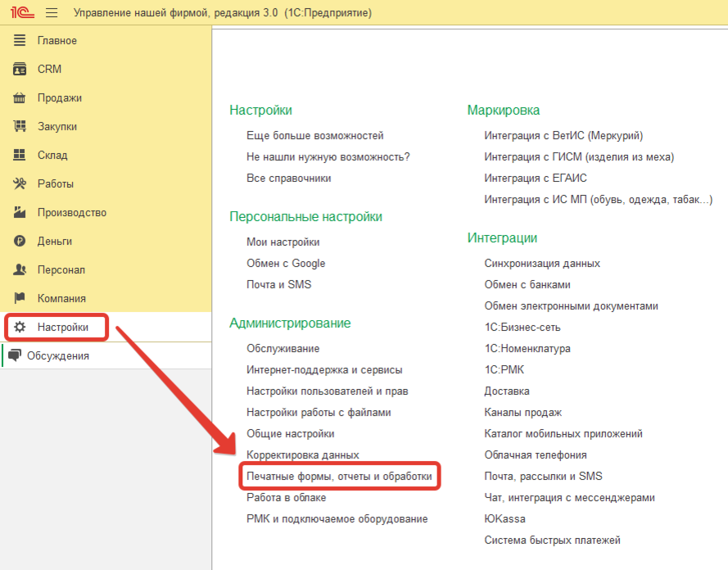Open Система быстрых платежей
728x570 pixels.
[552, 541]
